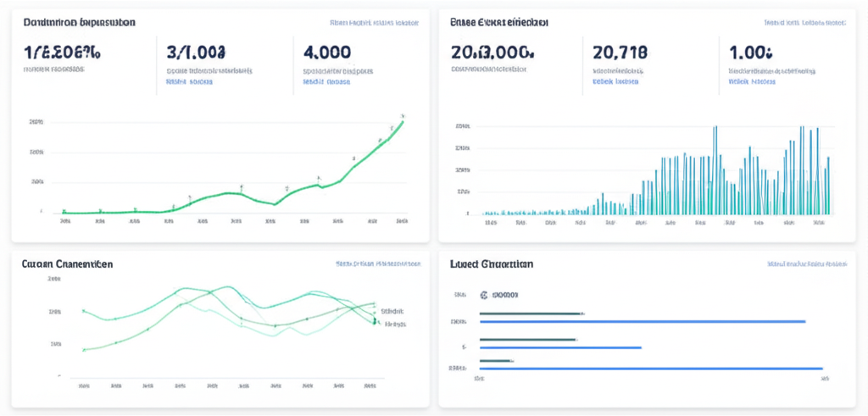Click the longest blue horizontal bar
The width and height of the screenshot is (868, 416).
pyautogui.click(x=651, y=369)
